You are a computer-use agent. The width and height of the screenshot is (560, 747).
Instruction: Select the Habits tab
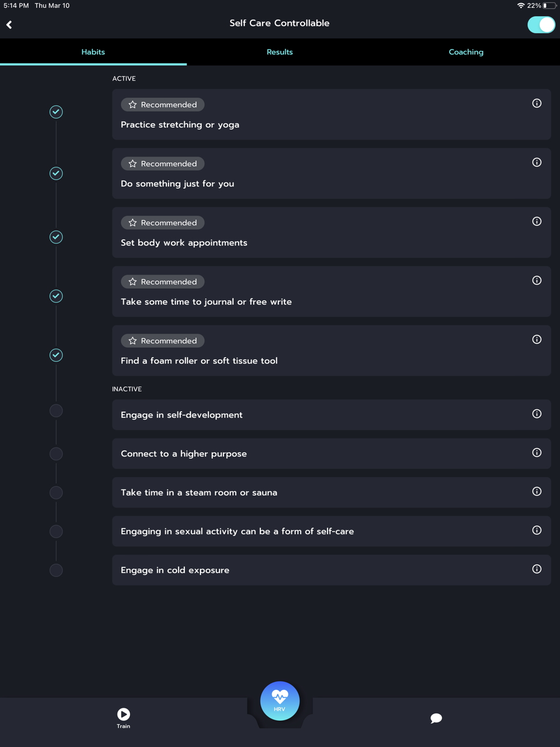coord(93,52)
